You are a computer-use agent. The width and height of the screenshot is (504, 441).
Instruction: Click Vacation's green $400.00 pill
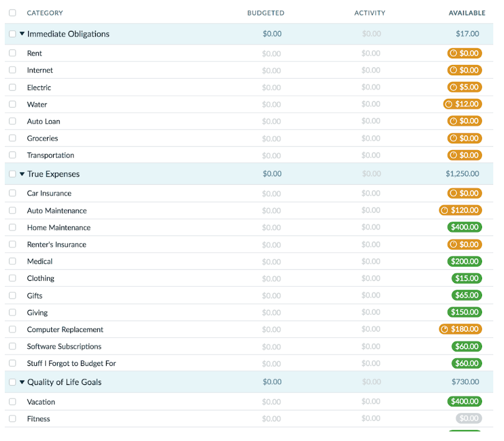point(465,402)
